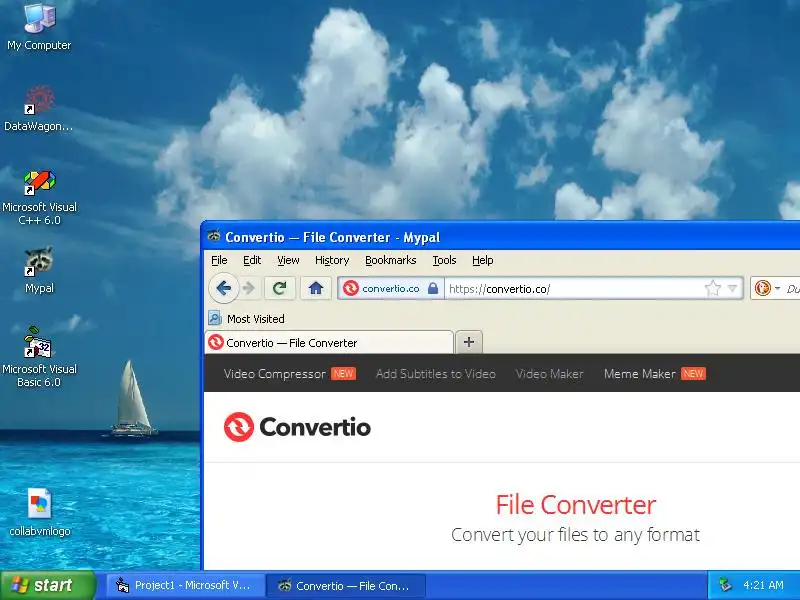
Task: Select the Mypal raccoon desktop shortcut
Action: coord(39,270)
